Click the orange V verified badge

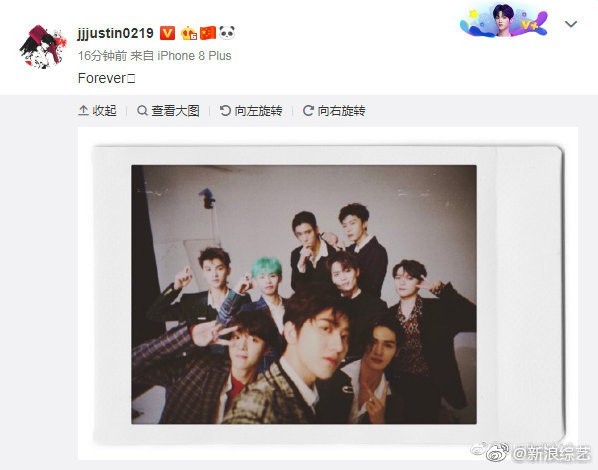coord(167,33)
